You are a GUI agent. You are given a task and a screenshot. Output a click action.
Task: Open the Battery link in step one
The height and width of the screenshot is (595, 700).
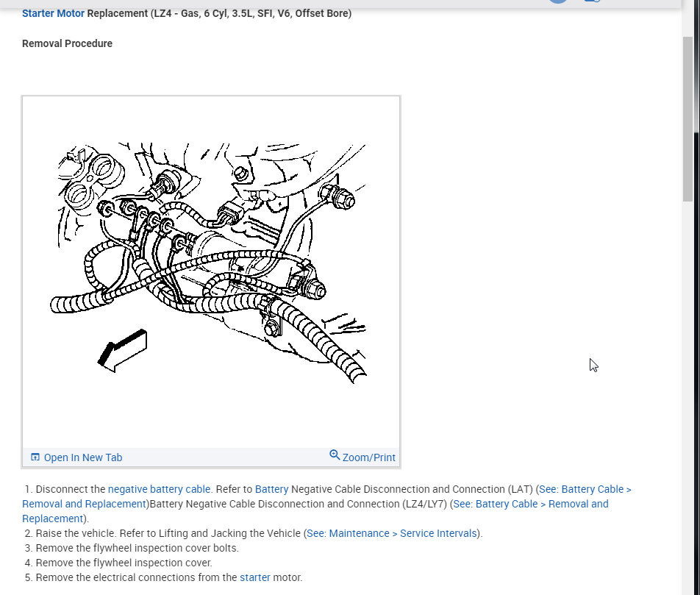pos(271,489)
